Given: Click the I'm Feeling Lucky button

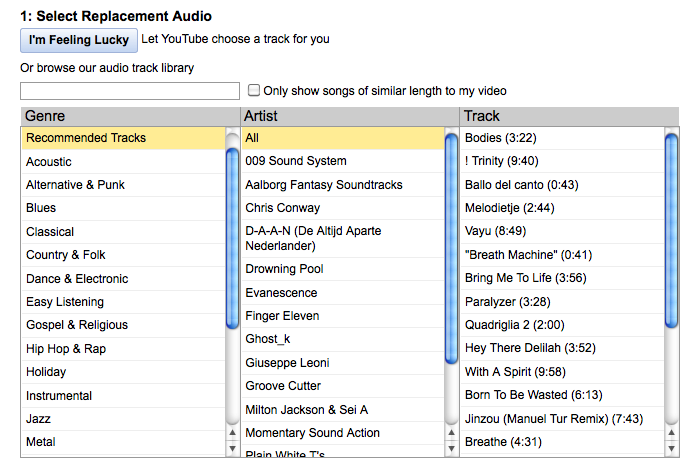Looking at the screenshot, I should (x=79, y=40).
